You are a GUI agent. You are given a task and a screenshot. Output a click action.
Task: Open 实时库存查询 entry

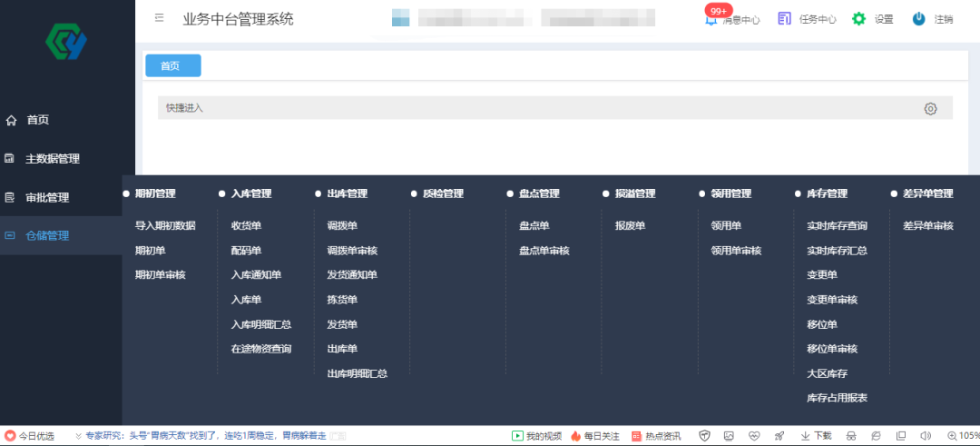[838, 226]
